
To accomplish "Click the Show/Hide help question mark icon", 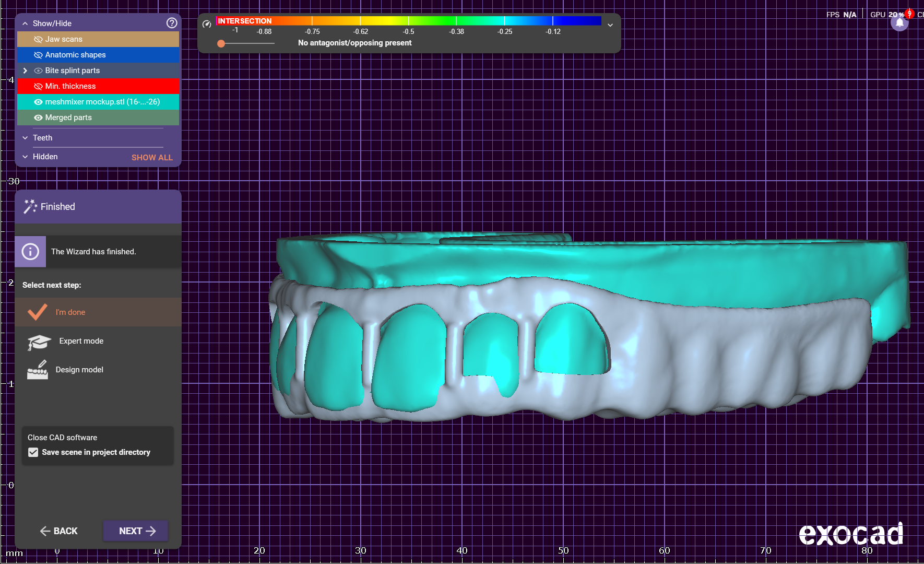I will [172, 23].
